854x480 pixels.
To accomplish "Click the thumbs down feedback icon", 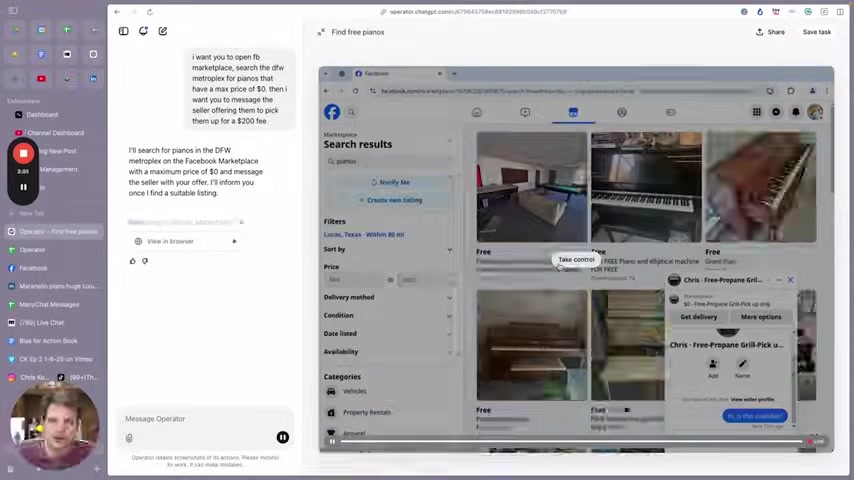I will coord(145,262).
